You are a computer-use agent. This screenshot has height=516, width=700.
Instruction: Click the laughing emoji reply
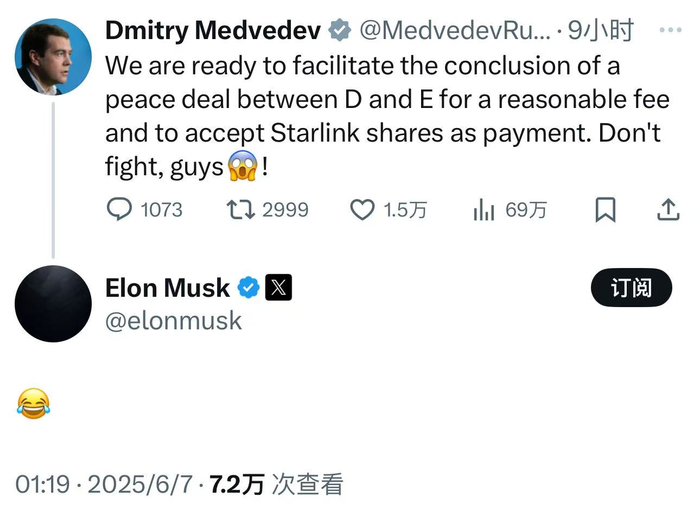[34, 404]
